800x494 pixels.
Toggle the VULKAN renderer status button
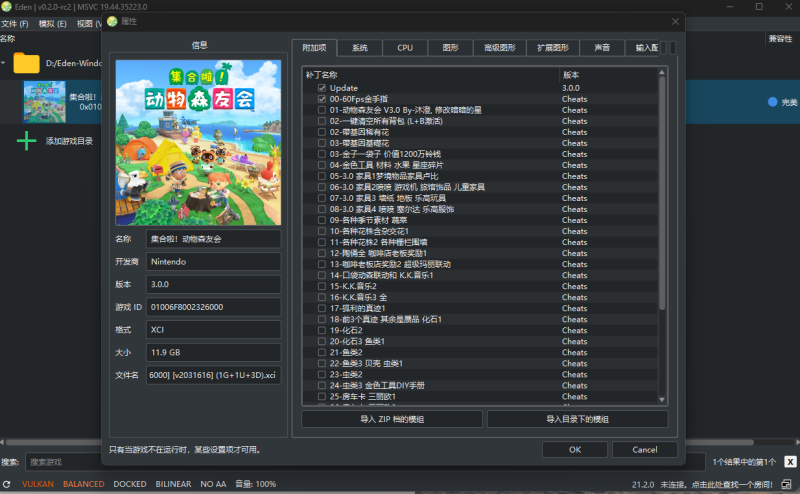click(38, 484)
